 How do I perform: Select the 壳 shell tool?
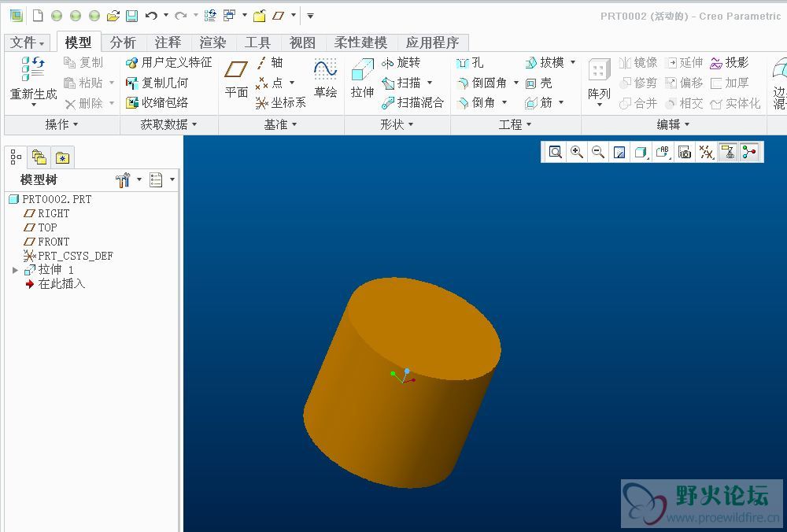[538, 83]
